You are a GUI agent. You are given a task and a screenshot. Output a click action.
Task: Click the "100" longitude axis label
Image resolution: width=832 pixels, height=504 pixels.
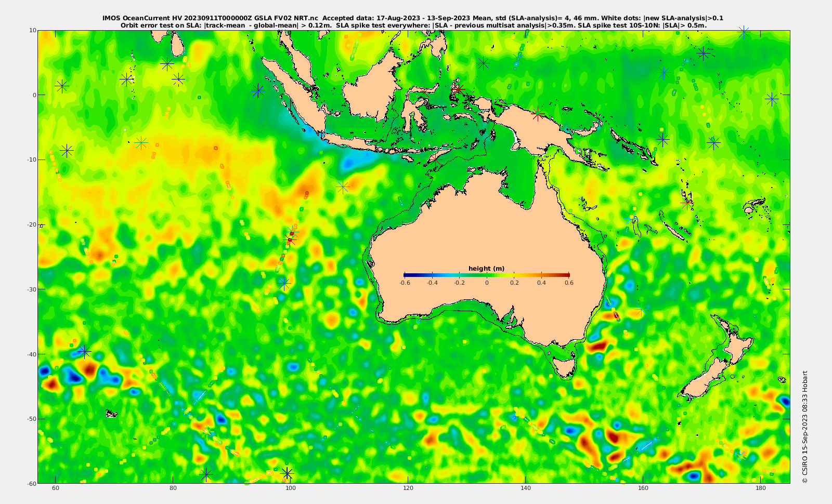pos(291,488)
